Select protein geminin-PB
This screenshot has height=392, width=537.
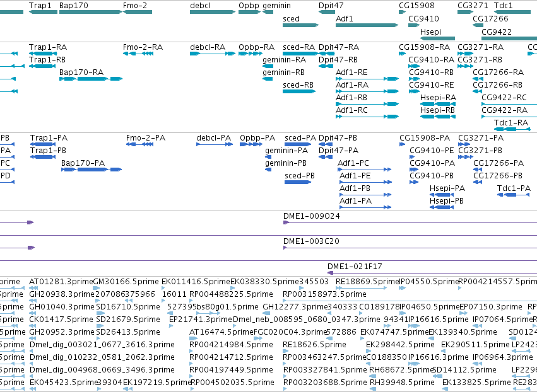click(286, 163)
